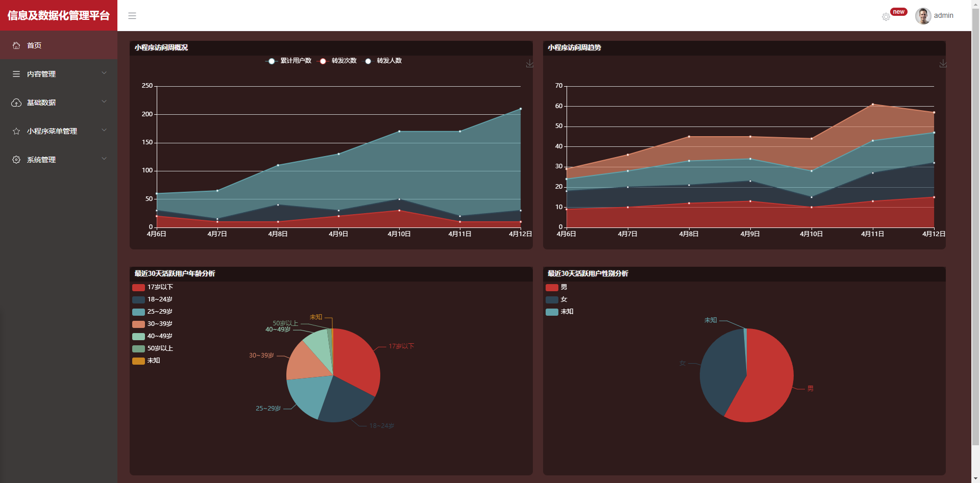Screen dimensions: 980x483
Task: Toggle 30~39岁 in age legend
Action: [153, 324]
